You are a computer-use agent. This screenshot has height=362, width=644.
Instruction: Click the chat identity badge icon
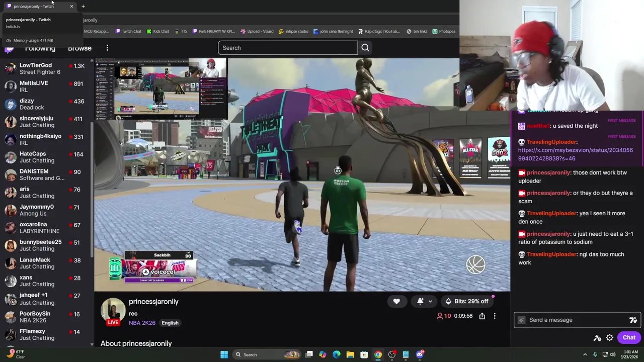522,320
